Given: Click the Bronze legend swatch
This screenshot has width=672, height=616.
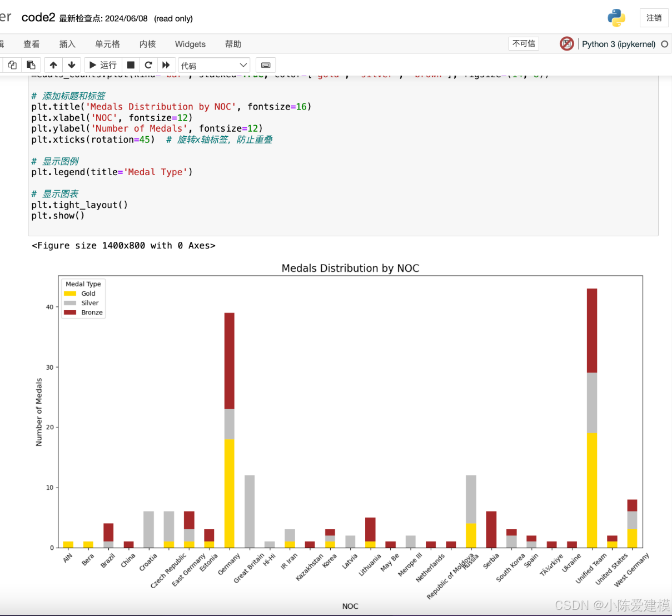Looking at the screenshot, I should [70, 312].
